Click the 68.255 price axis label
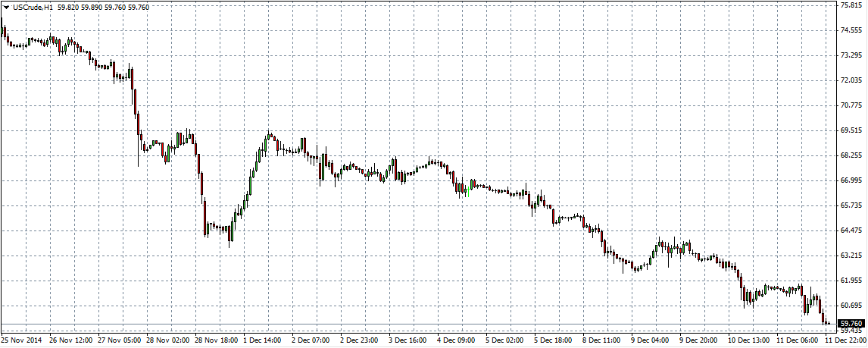Image resolution: width=868 pixels, height=348 pixels. 851,155
